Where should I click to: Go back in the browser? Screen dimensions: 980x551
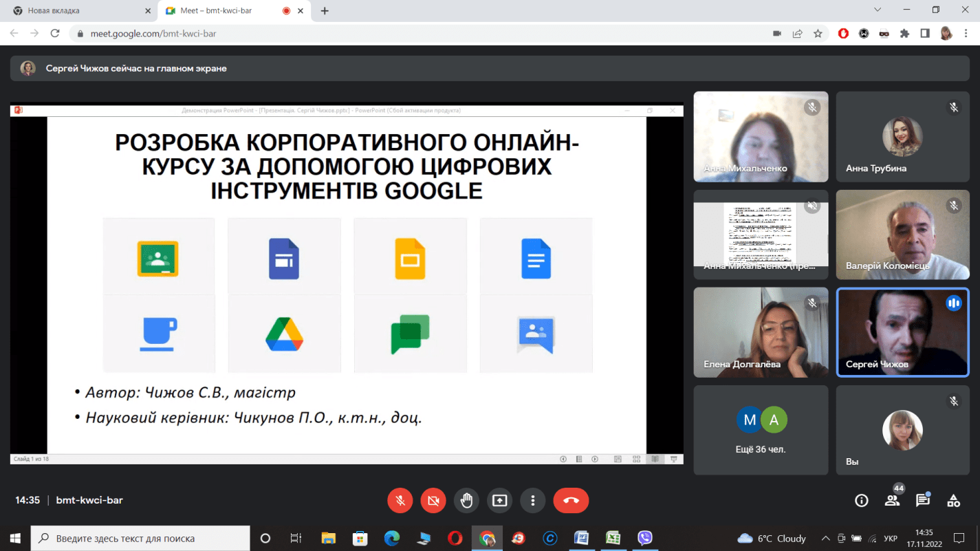tap(14, 33)
